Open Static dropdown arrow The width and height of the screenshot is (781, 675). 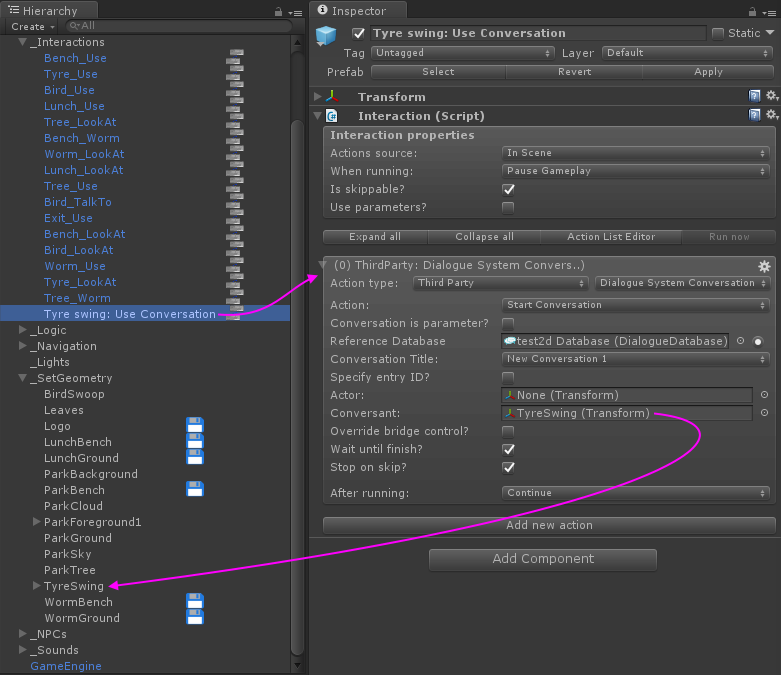point(770,33)
